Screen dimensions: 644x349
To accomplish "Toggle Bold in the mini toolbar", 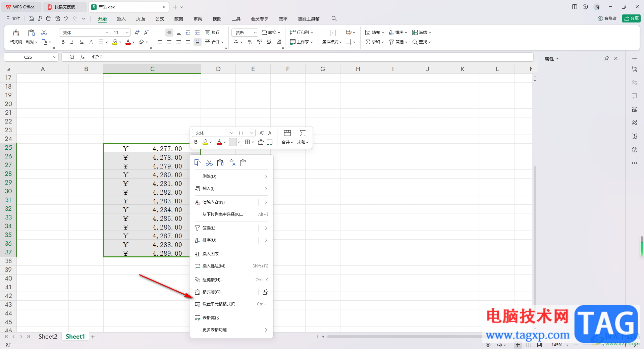I will (x=196, y=142).
